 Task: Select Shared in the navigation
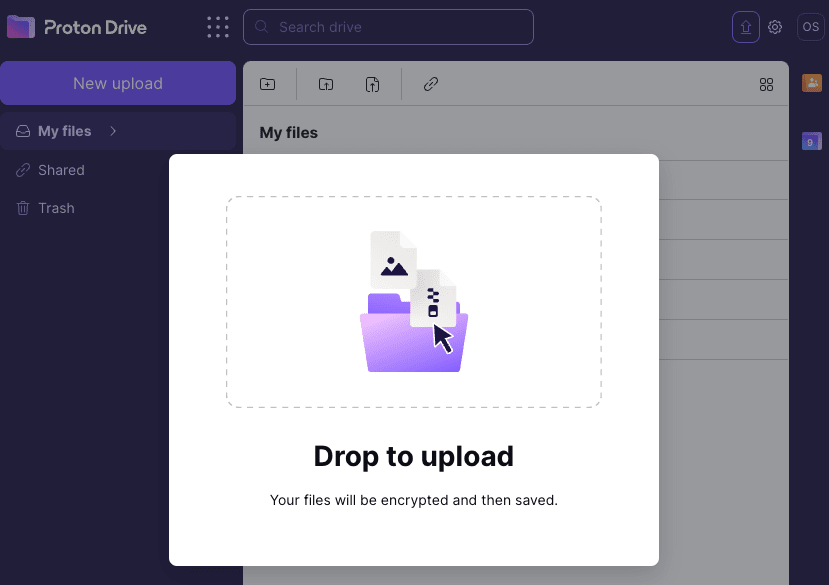60,170
